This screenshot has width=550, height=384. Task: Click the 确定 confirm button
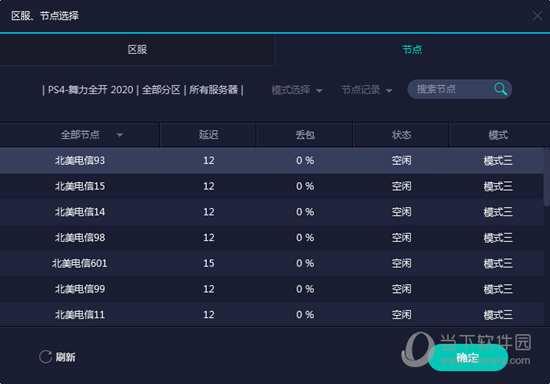(x=468, y=358)
